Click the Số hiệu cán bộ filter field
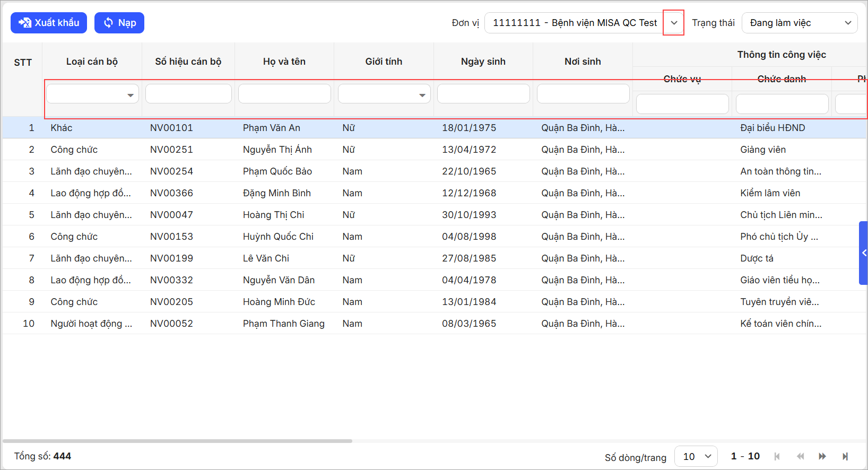The width and height of the screenshot is (868, 470). [x=188, y=93]
